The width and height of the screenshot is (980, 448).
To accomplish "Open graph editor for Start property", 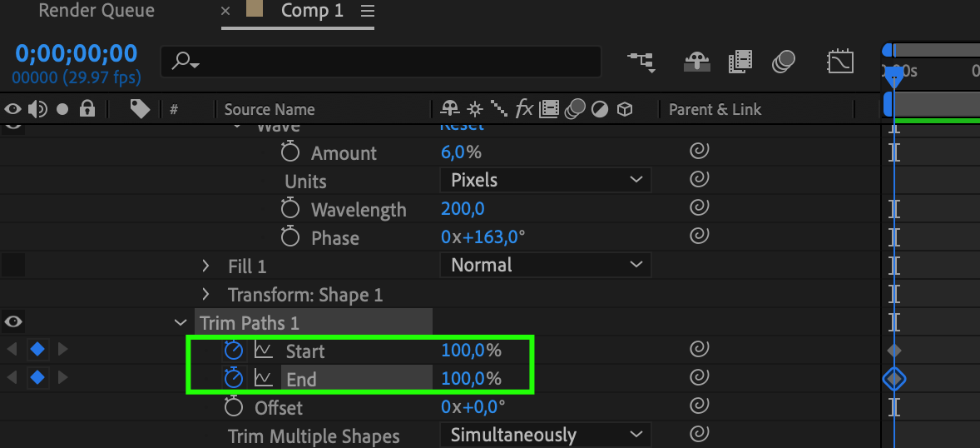I will point(264,351).
